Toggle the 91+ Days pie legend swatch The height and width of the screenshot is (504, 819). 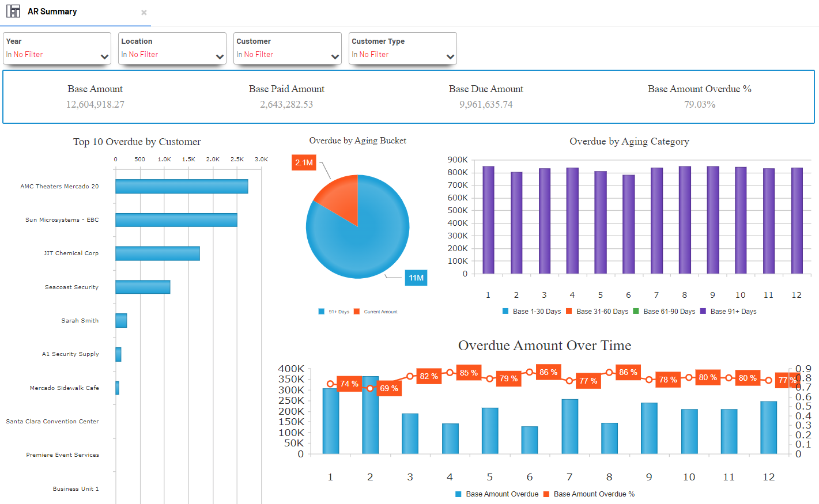tap(322, 312)
